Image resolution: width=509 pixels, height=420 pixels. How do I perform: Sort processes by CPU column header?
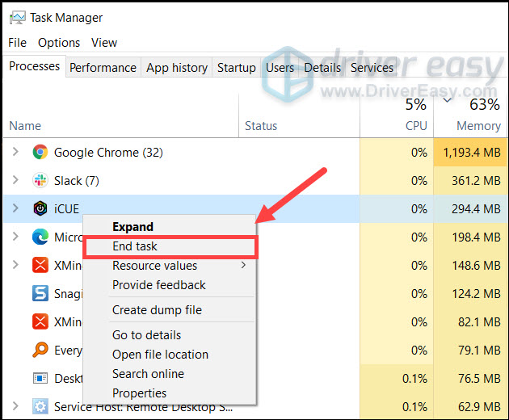(415, 125)
